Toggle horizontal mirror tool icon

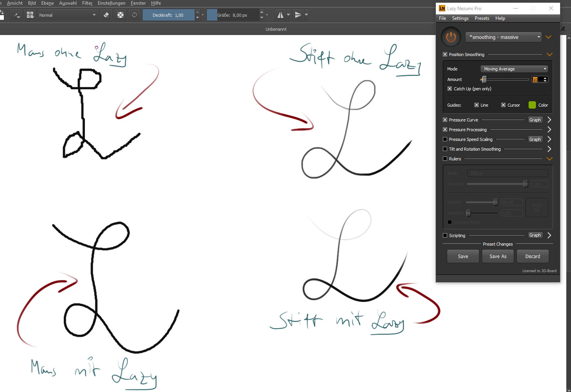(280, 15)
